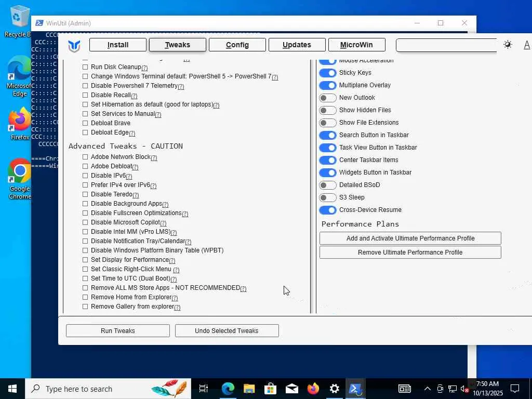Click Undo Selected Tweaks button
The width and height of the screenshot is (532, 399).
pos(227,331)
